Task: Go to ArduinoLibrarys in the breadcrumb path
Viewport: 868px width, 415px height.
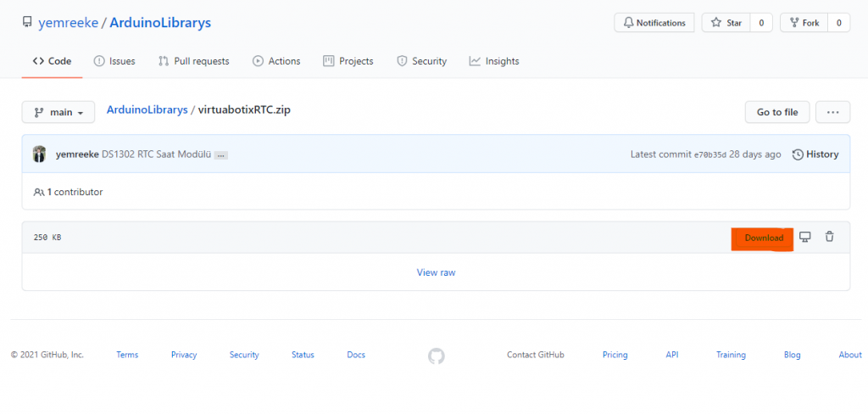Action: click(x=147, y=109)
